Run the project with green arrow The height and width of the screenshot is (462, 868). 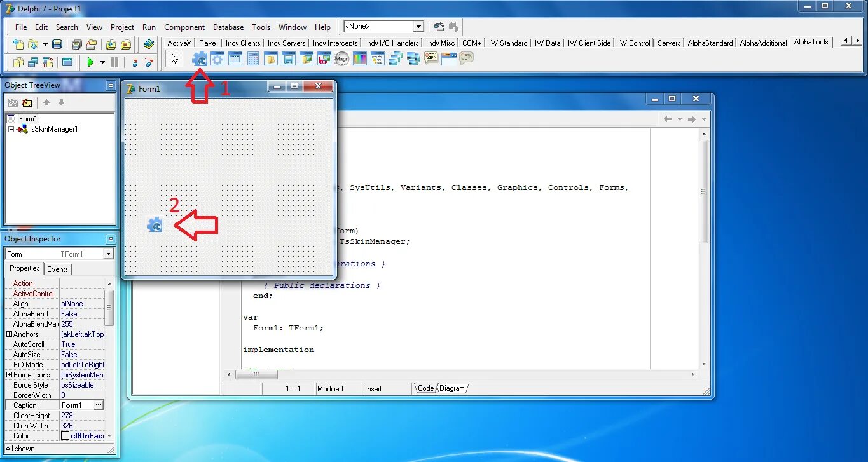click(x=90, y=62)
